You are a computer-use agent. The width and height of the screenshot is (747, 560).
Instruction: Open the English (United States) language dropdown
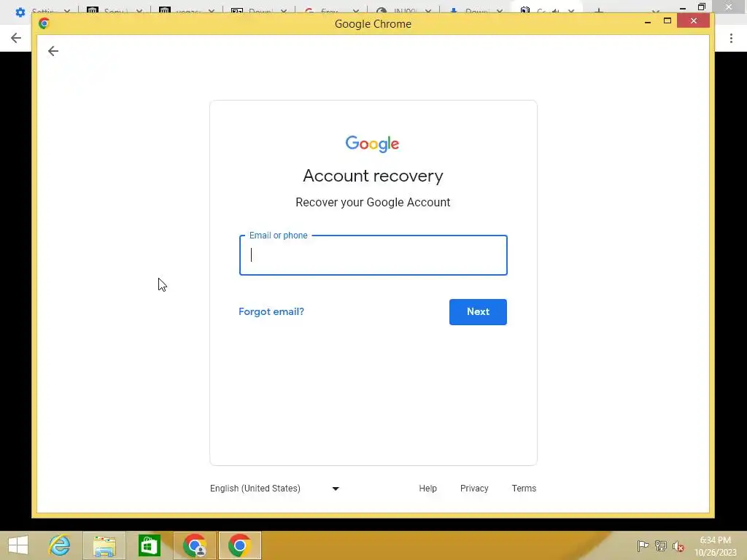click(274, 489)
